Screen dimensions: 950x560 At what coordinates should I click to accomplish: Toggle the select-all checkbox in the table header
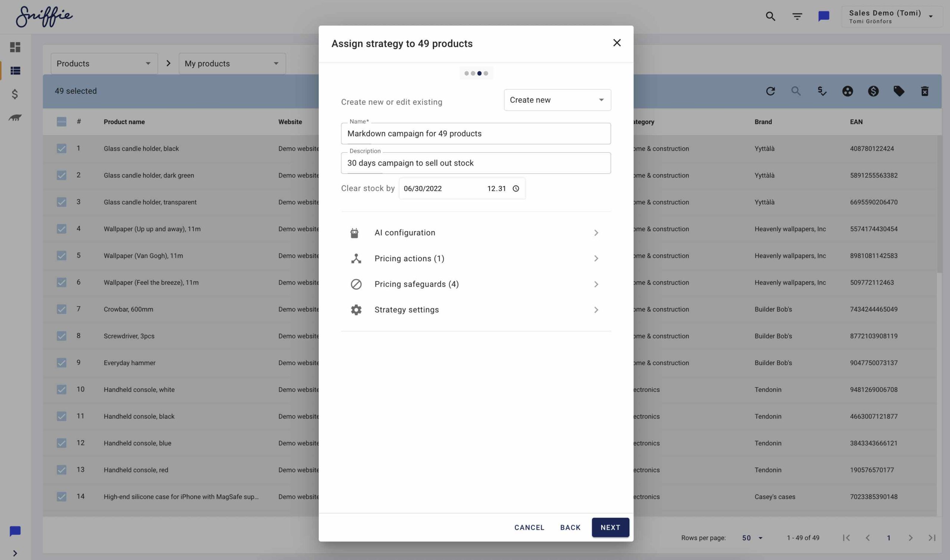62,121
